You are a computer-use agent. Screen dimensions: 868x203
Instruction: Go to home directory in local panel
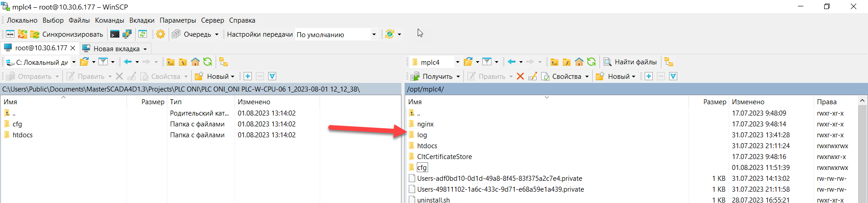click(x=195, y=62)
